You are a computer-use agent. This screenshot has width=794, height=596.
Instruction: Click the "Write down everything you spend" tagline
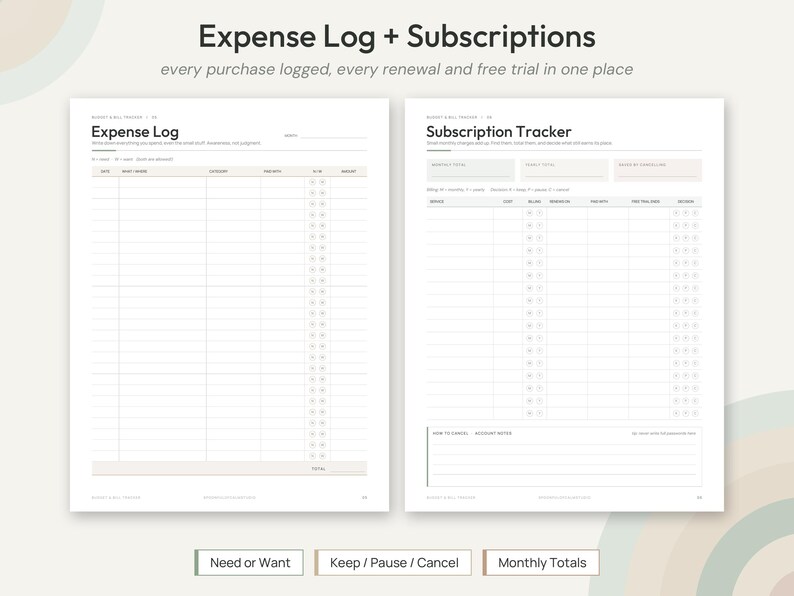pos(176,143)
